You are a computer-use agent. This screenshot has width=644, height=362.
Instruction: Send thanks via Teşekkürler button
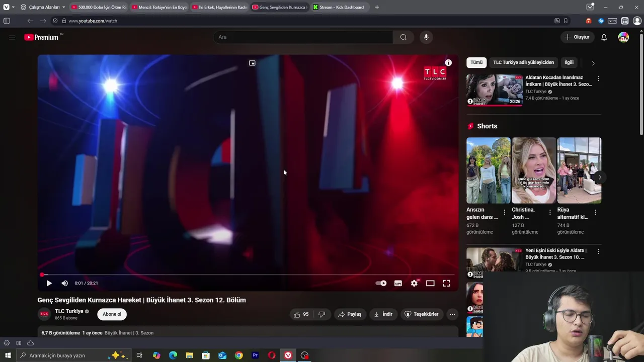[x=422, y=314]
